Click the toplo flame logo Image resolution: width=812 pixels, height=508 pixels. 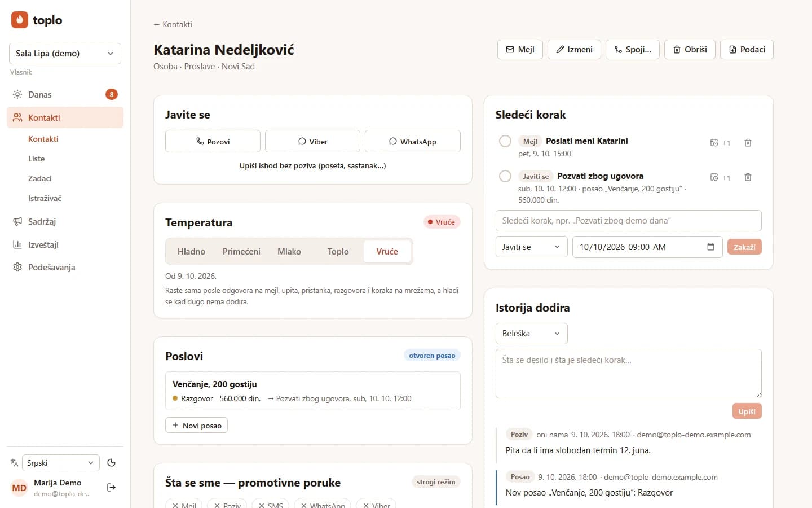[20, 20]
